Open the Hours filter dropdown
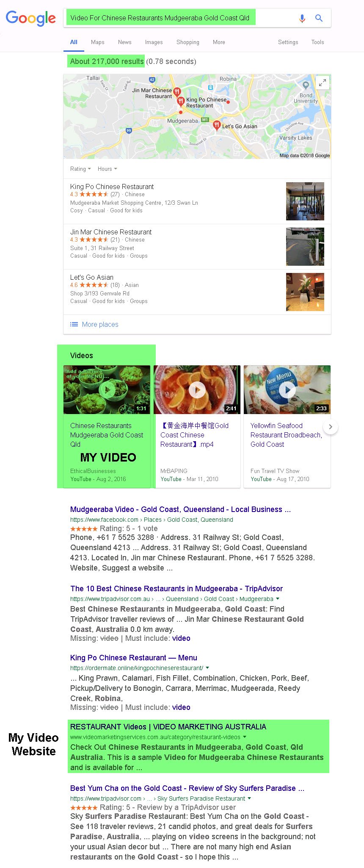Viewport: 364px width, 868px height. point(107,169)
